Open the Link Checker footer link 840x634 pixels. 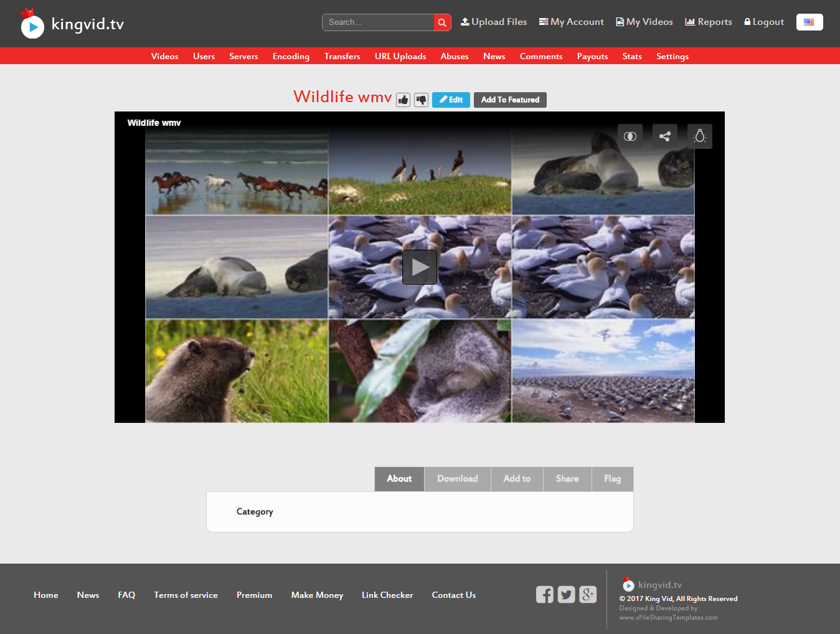(x=387, y=595)
